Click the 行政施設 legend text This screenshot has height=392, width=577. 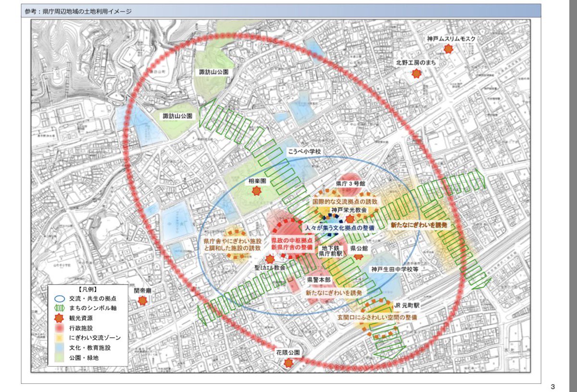(x=81, y=328)
